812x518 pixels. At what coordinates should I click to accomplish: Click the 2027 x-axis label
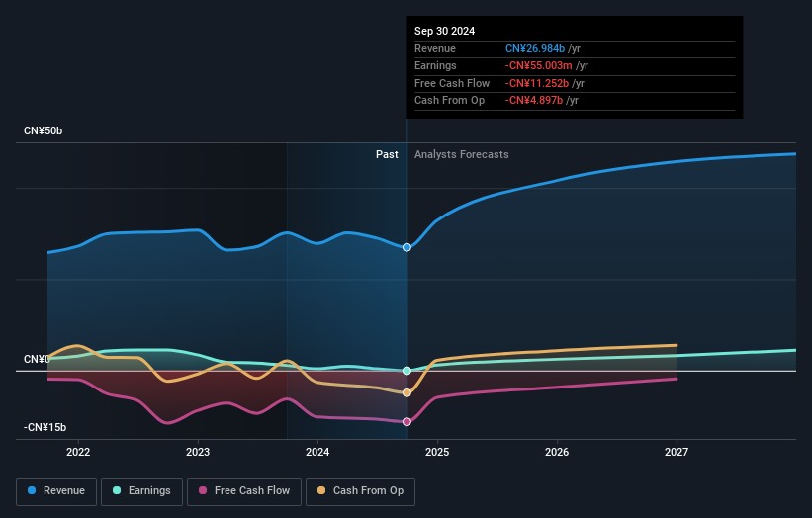677,452
